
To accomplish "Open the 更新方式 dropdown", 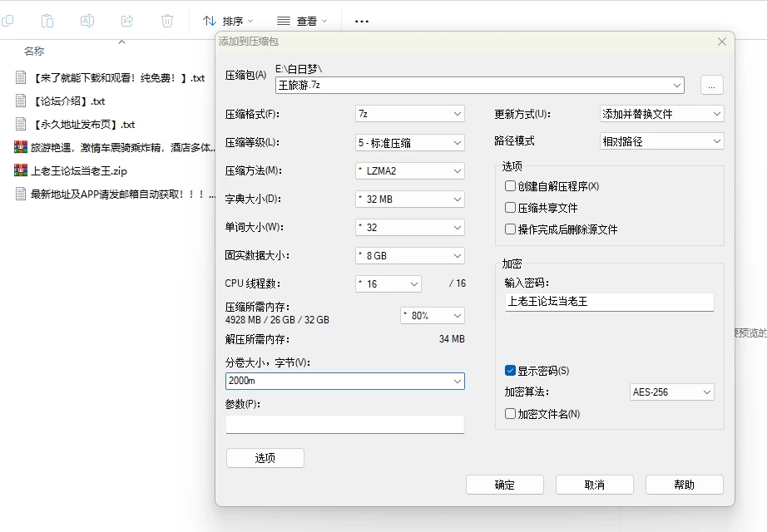I will click(662, 114).
